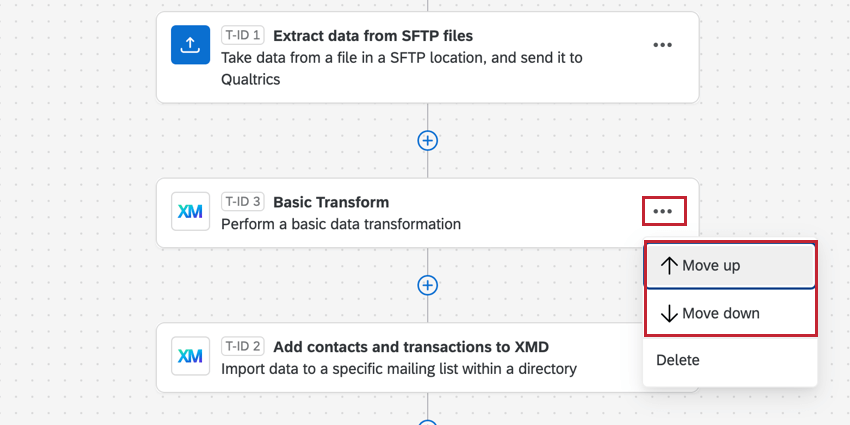Open options menu for Extract data task
The width and height of the screenshot is (850, 425).
pos(662,45)
